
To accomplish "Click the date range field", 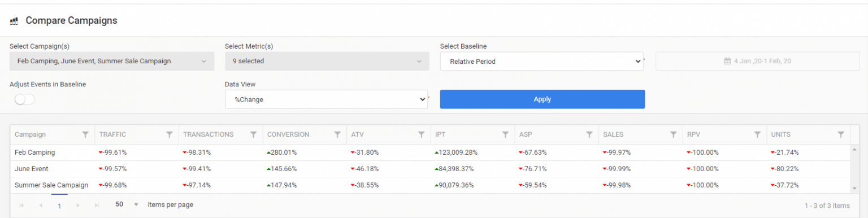I will coord(758,61).
